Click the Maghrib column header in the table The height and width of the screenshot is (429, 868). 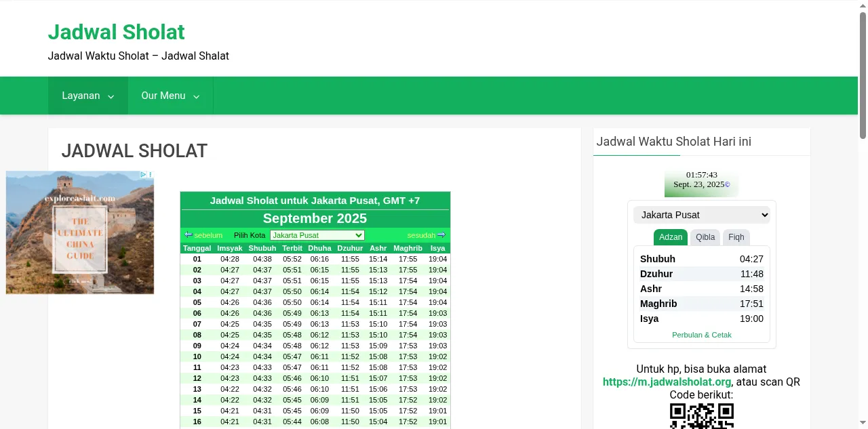tap(408, 248)
